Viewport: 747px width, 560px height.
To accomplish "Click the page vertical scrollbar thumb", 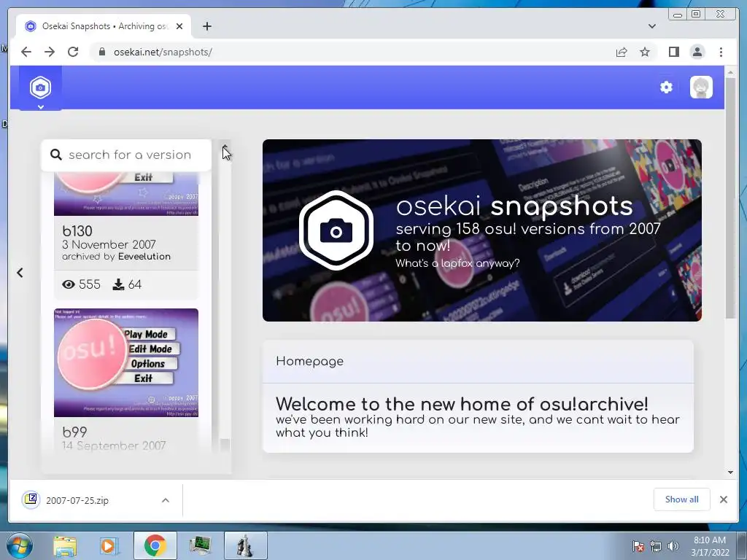I will tap(730, 197).
